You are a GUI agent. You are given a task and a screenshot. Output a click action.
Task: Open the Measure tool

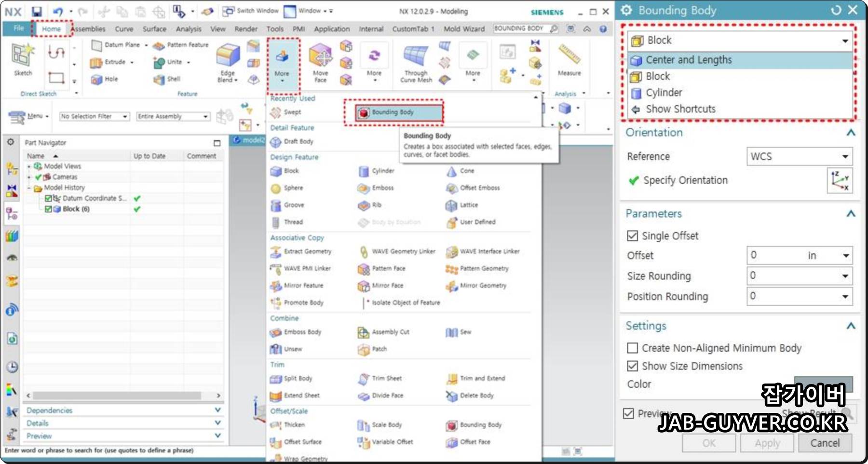pos(569,60)
